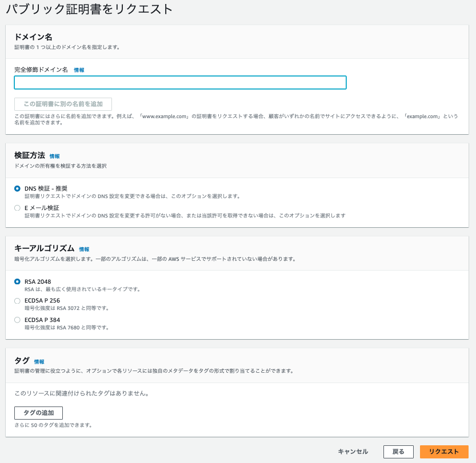Click the タグの追加 button
Screen dimensions: 476x463
[38, 413]
